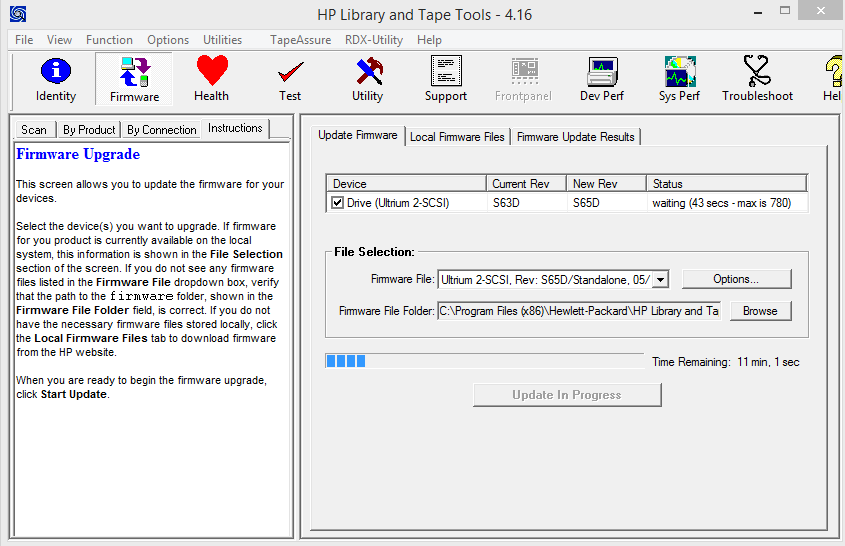
Task: Open the Health heart icon
Action: (212, 79)
